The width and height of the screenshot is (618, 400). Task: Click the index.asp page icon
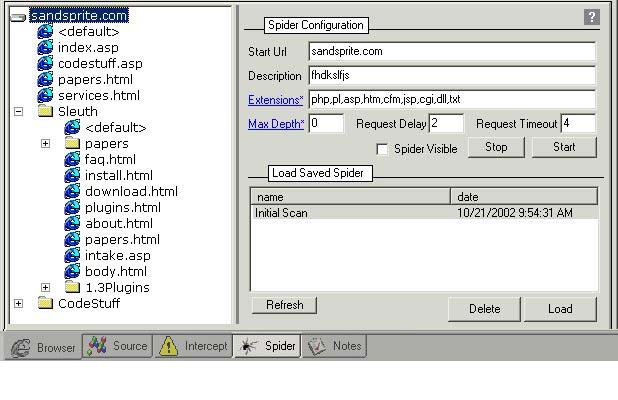coord(45,48)
